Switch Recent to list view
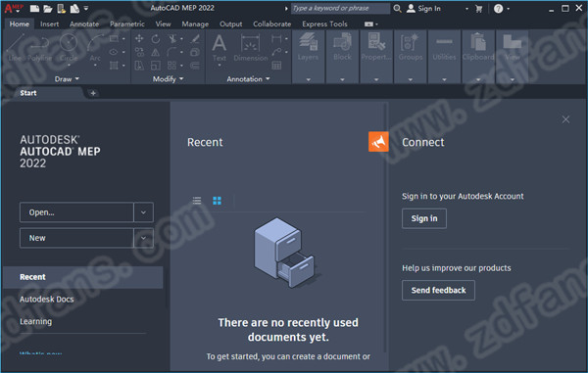Viewport: 588px width, 373px height. coord(197,201)
